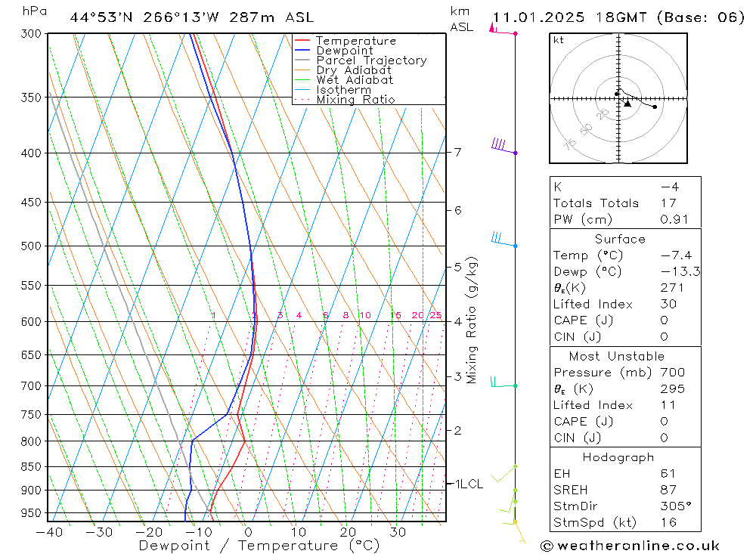Click the weatheronline.co.uk copyright text
756x554 pixels.
pyautogui.click(x=631, y=546)
